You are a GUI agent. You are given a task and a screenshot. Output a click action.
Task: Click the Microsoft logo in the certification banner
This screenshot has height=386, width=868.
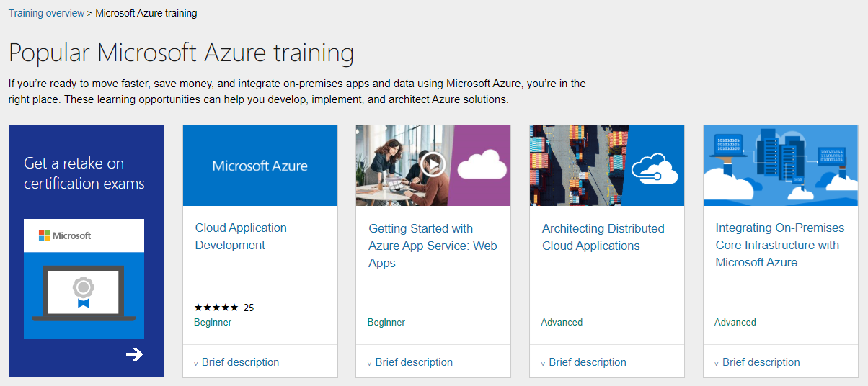65,235
